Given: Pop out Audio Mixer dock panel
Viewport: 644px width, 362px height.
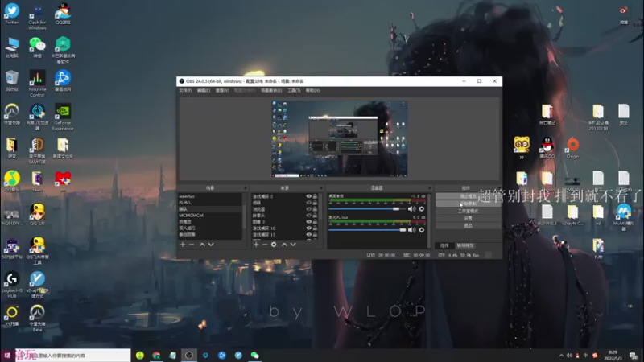Looking at the screenshot, I should [430, 188].
